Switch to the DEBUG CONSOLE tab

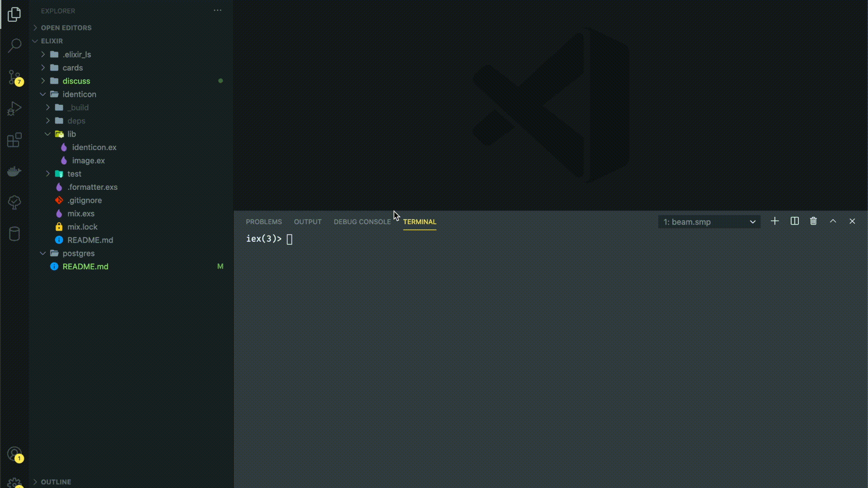[x=362, y=222]
